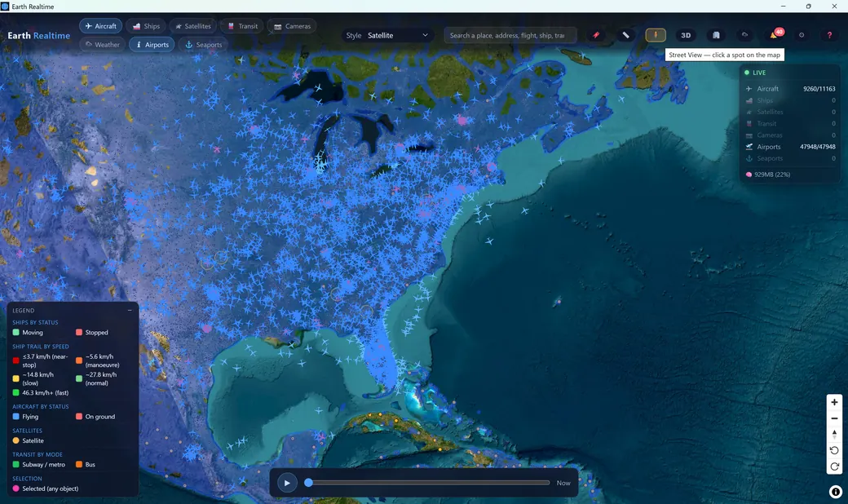The height and width of the screenshot is (504, 848).
Task: Rotate map counterclockwise
Action: pyautogui.click(x=834, y=450)
